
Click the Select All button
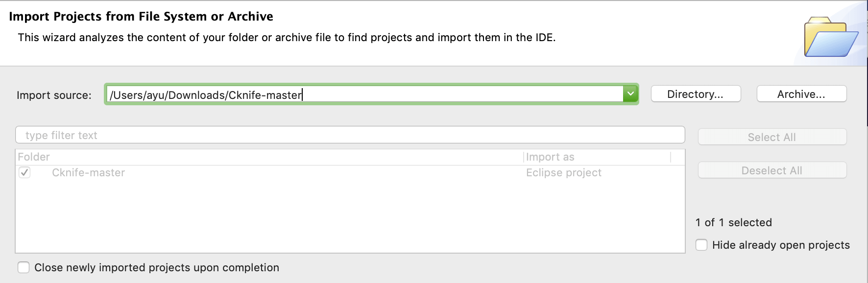pyautogui.click(x=772, y=137)
